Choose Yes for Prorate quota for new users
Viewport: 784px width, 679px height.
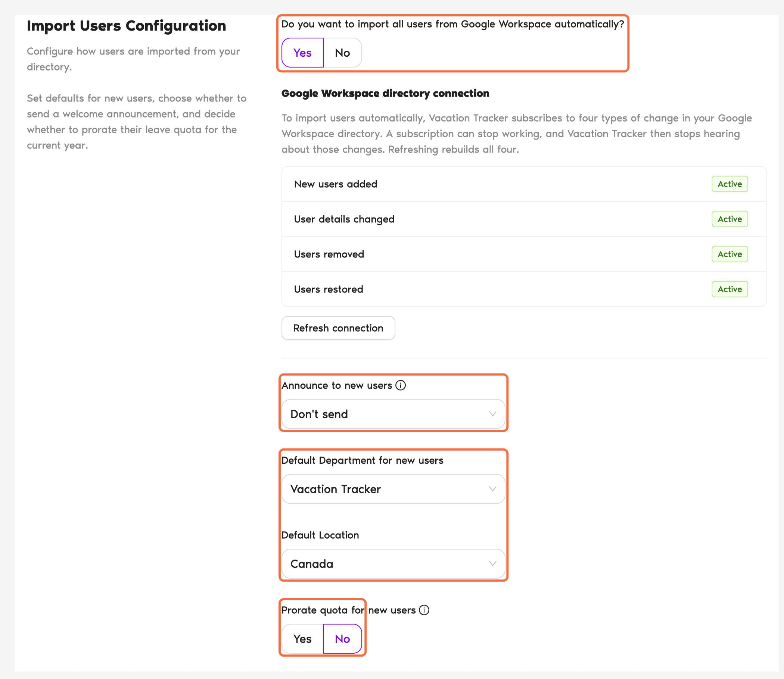tap(302, 639)
